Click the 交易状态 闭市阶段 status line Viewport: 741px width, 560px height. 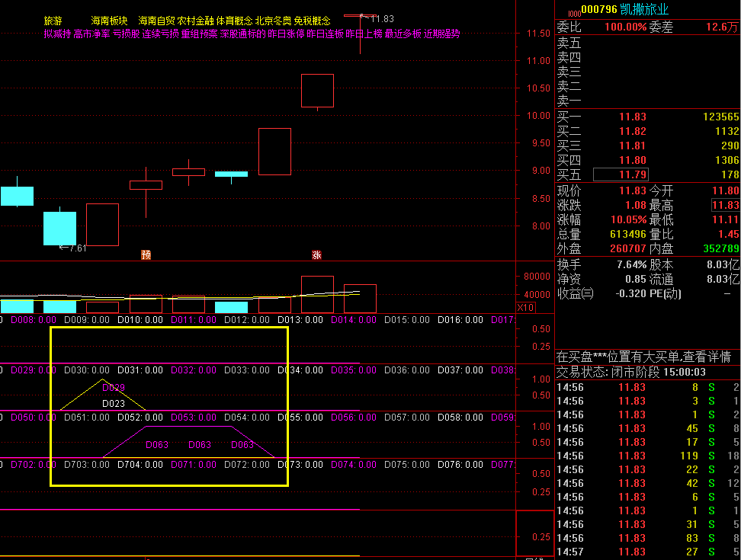(631, 372)
